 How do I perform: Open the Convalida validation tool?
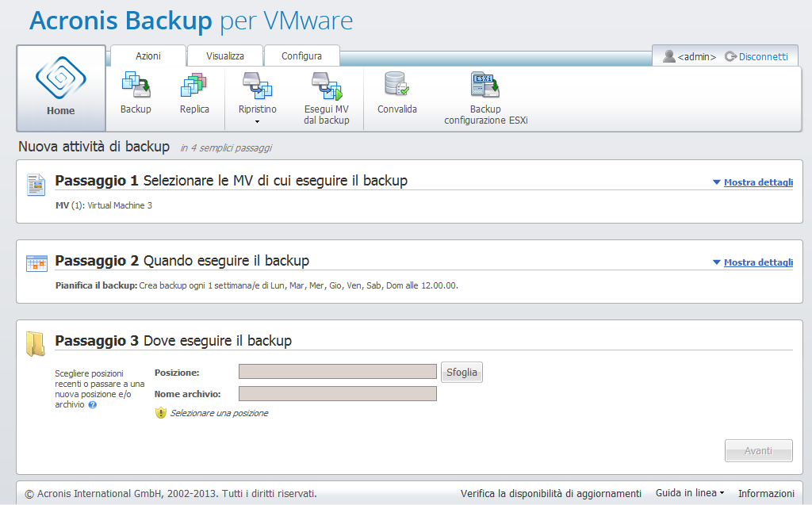coord(397,94)
